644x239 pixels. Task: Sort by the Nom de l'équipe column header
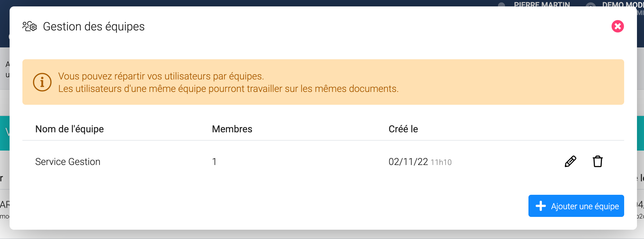point(69,129)
